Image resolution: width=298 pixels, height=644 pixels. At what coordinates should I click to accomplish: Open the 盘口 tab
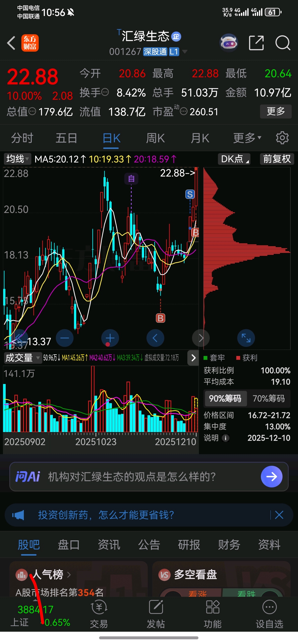pos(69,545)
